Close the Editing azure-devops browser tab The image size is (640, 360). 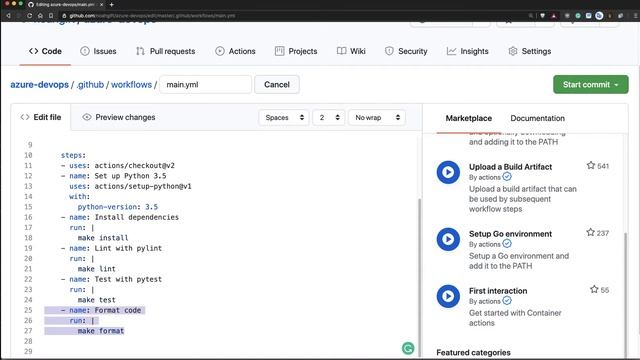[x=101, y=4]
